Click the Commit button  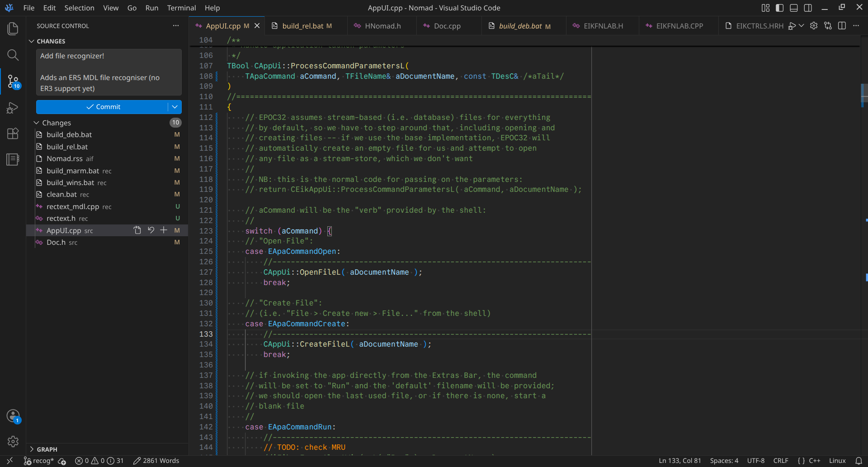click(x=102, y=107)
